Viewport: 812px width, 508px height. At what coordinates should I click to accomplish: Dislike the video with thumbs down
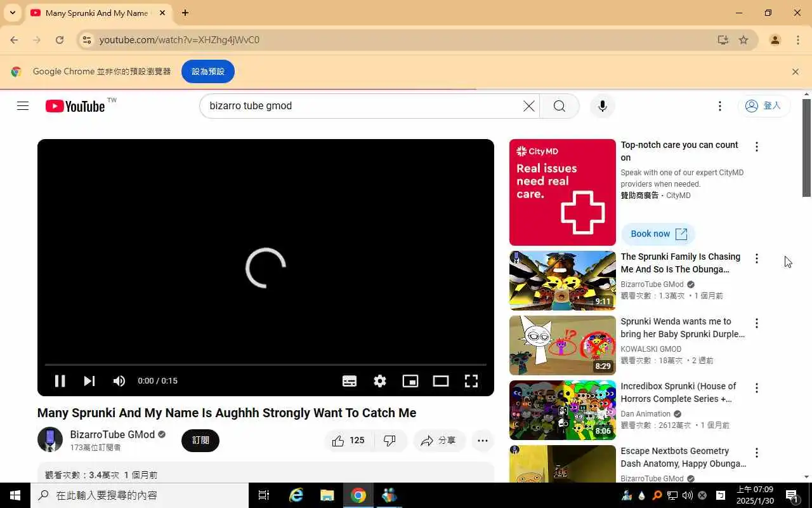point(390,441)
